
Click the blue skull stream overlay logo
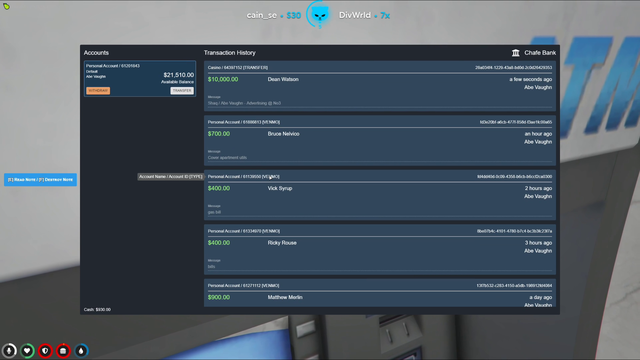pyautogui.click(x=320, y=15)
